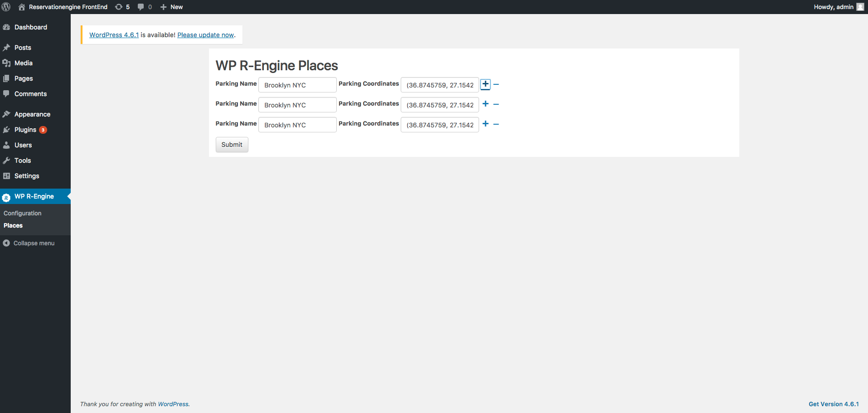Click the home icon for Reservationengine FrontEnd

click(x=22, y=7)
